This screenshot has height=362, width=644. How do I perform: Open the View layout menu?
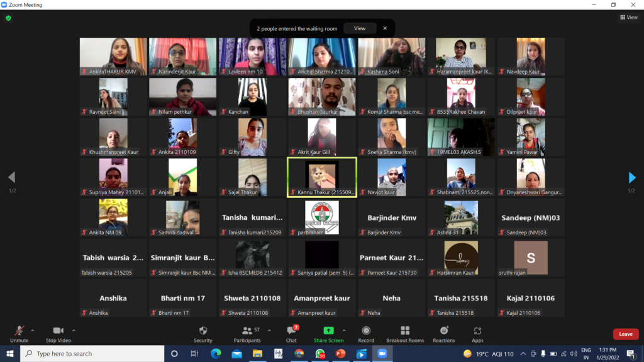tap(628, 18)
